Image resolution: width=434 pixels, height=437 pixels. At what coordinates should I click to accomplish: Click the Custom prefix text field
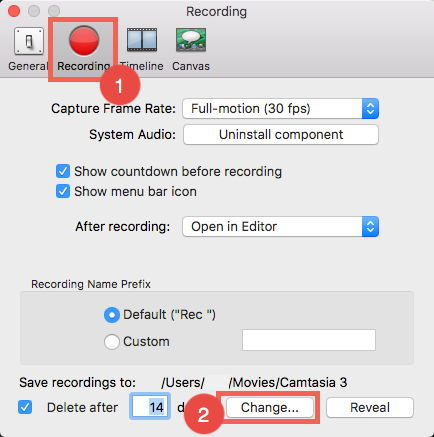309,340
